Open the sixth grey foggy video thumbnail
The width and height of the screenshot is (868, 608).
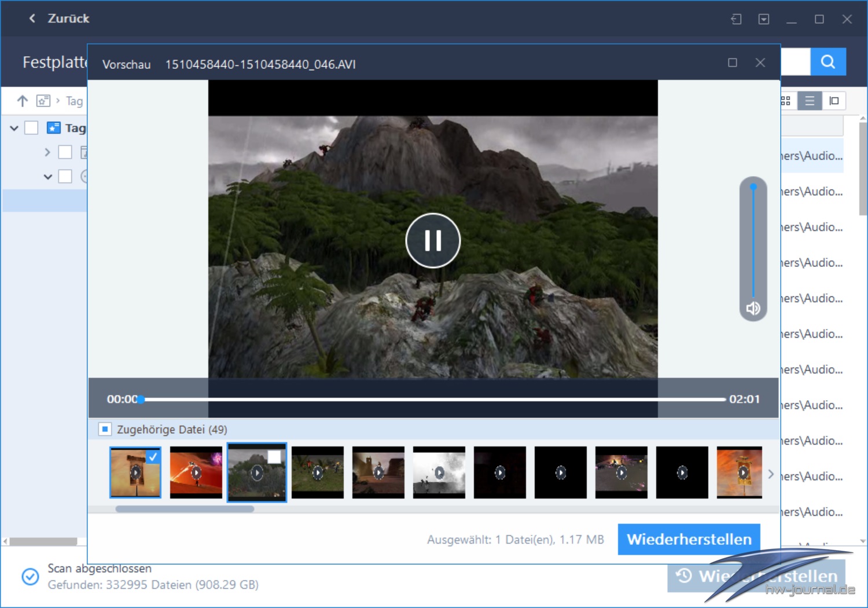pyautogui.click(x=439, y=472)
